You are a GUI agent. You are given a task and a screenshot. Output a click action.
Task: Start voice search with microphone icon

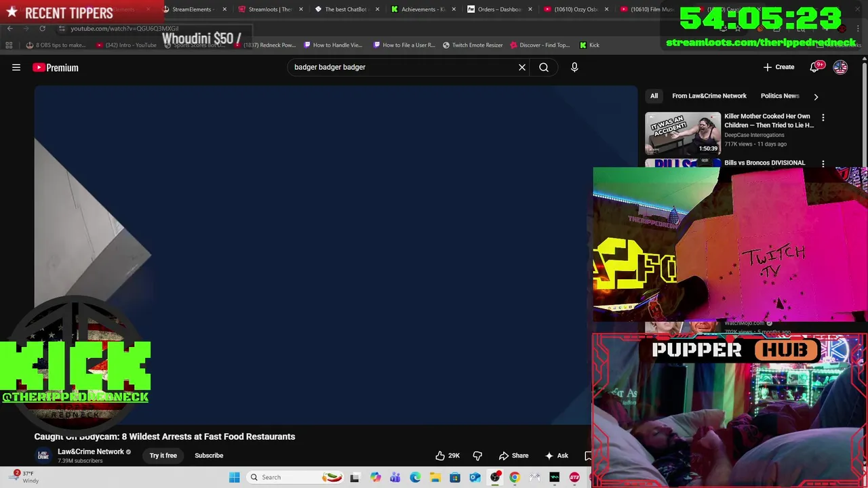574,67
